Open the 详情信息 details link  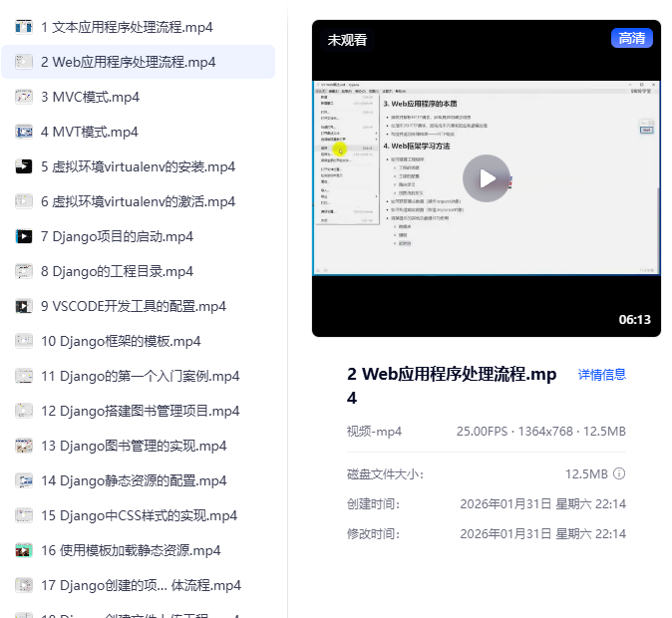point(602,375)
